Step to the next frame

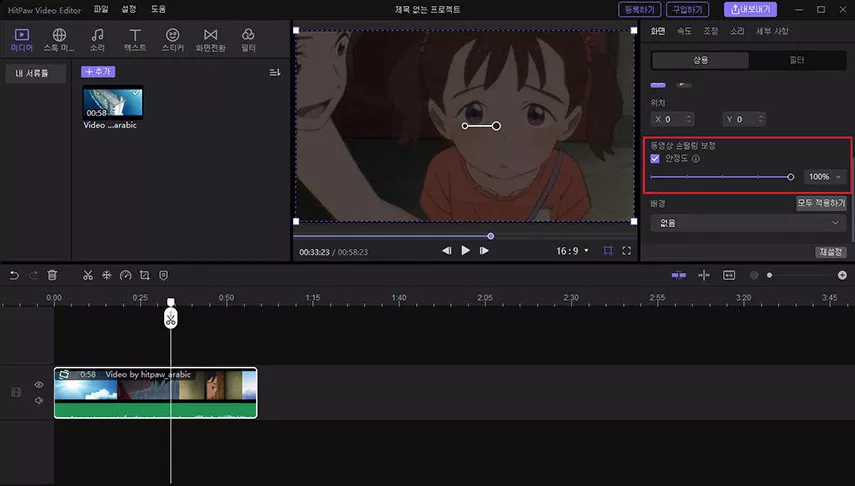(x=484, y=250)
